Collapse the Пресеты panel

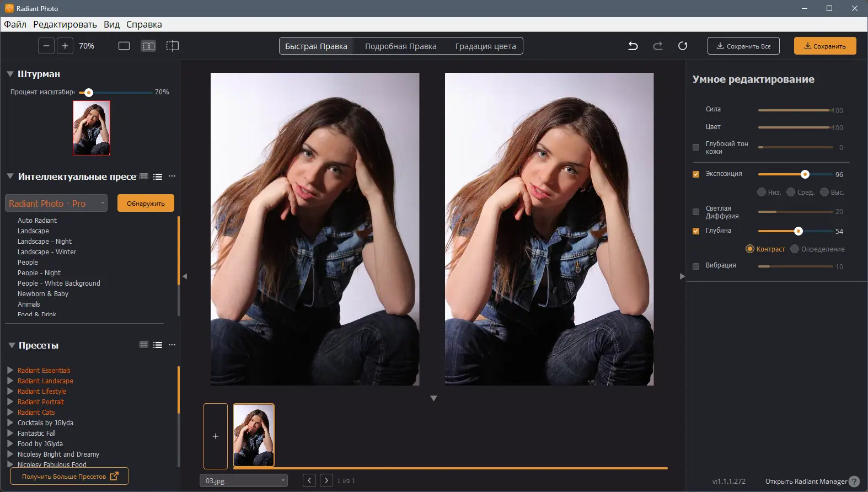(x=12, y=345)
